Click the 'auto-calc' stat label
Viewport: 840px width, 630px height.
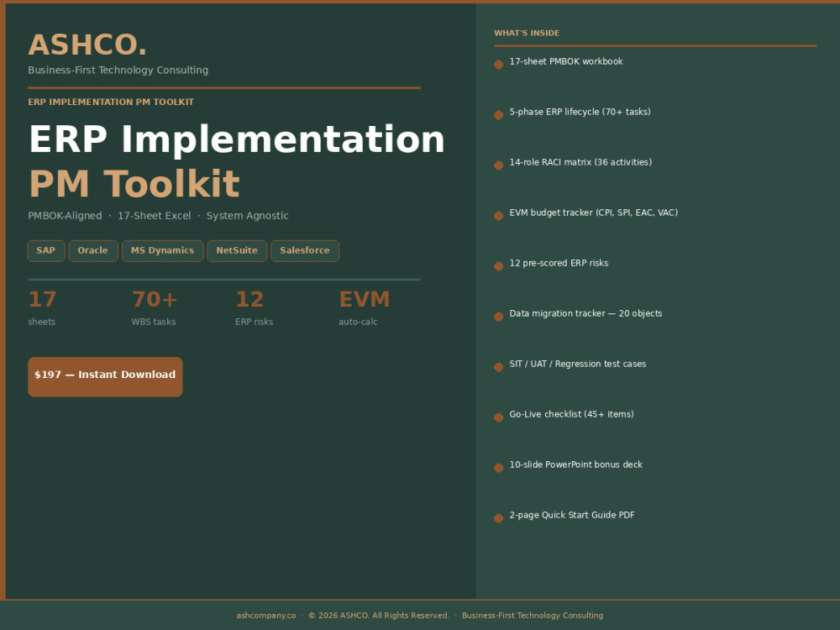point(358,322)
